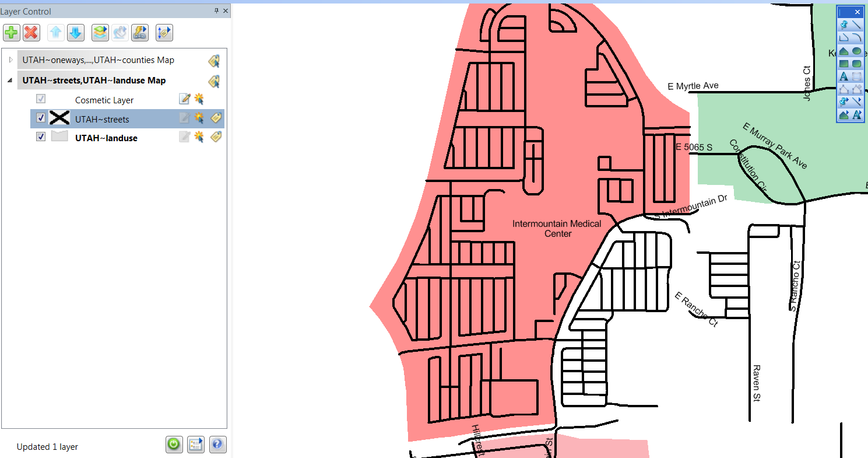Choose the Line tool in drawing toolbar

click(856, 25)
